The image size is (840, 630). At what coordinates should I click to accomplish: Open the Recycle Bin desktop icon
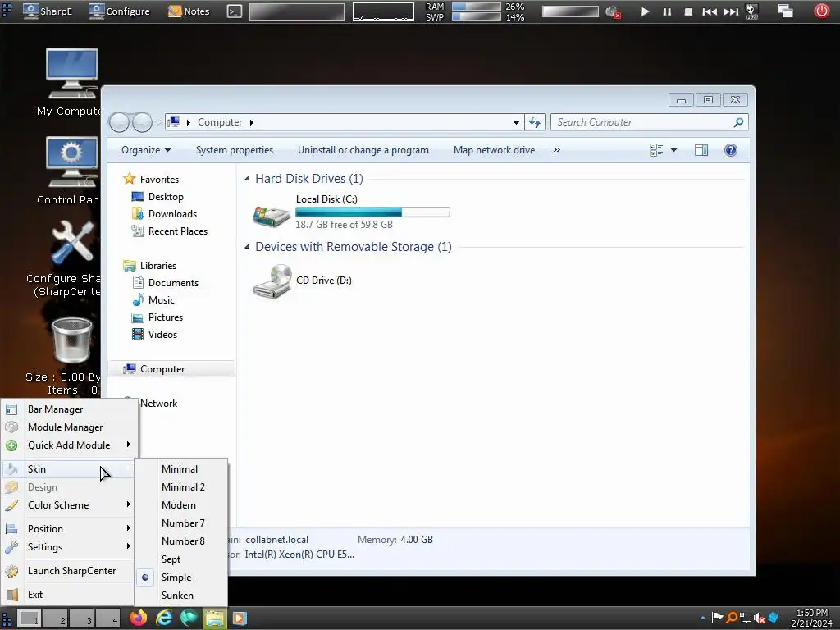(x=72, y=341)
